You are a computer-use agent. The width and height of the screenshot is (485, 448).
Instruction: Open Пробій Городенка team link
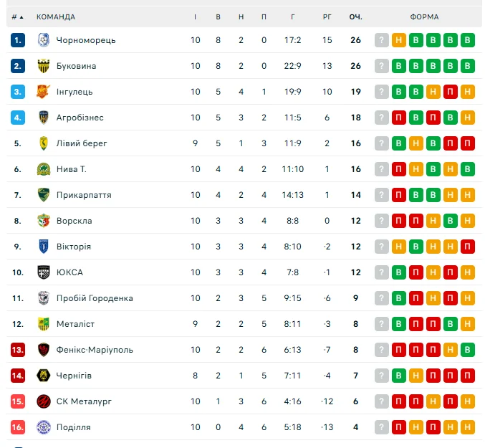point(94,298)
